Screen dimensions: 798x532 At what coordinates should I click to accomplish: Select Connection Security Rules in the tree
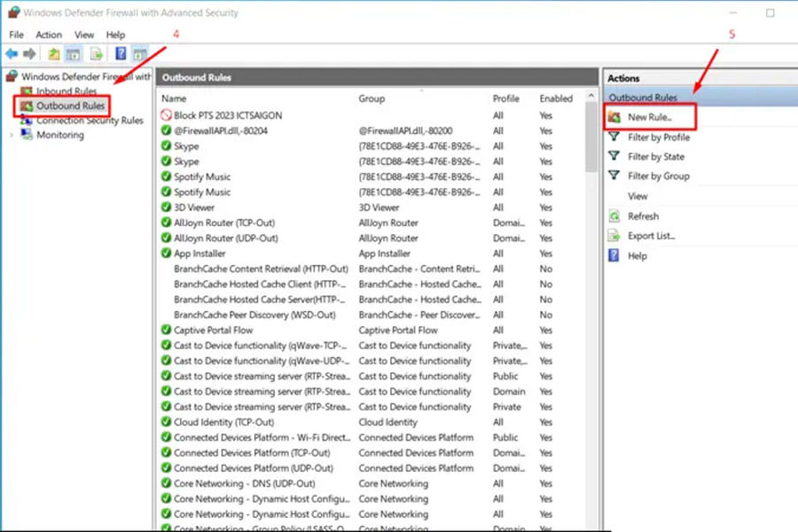pyautogui.click(x=90, y=121)
